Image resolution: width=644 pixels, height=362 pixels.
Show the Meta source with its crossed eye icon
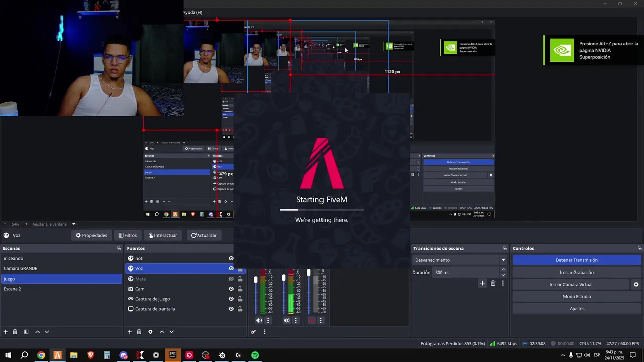pyautogui.click(x=231, y=279)
